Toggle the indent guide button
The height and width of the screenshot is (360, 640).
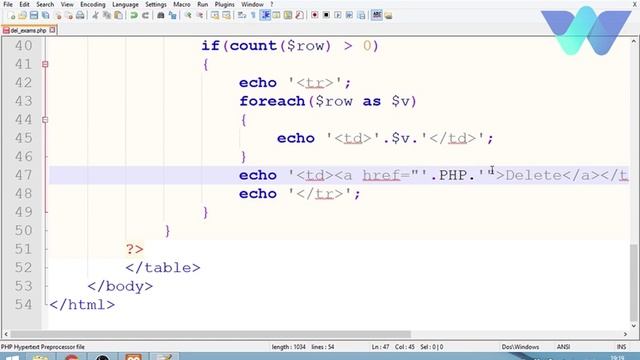(x=265, y=16)
